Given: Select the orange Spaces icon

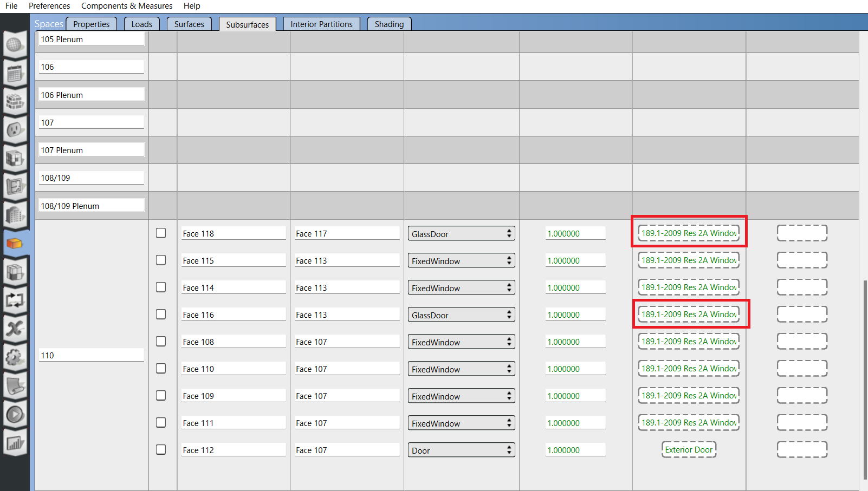Looking at the screenshot, I should tap(15, 243).
